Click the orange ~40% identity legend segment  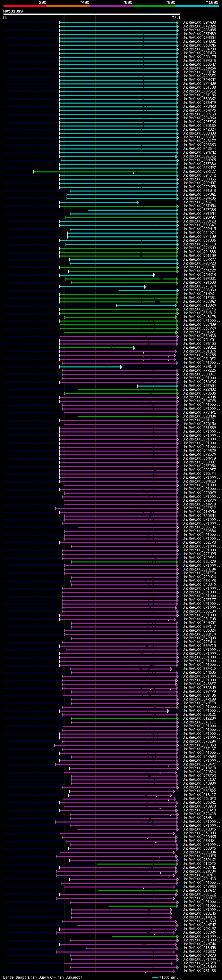(68, 6)
